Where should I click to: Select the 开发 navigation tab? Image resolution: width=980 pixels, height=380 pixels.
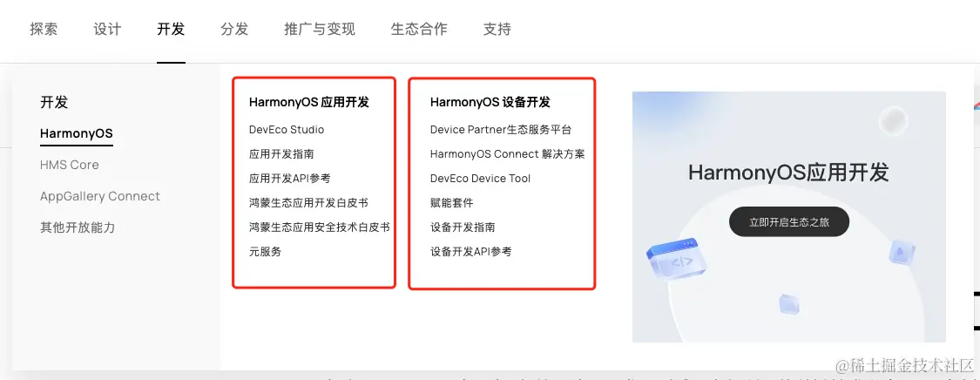coord(172,29)
